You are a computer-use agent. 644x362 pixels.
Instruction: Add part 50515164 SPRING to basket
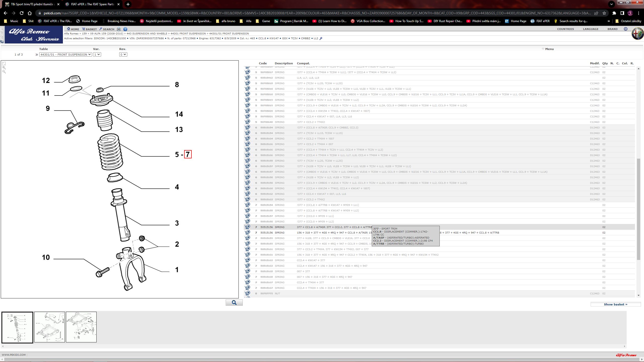click(x=248, y=138)
